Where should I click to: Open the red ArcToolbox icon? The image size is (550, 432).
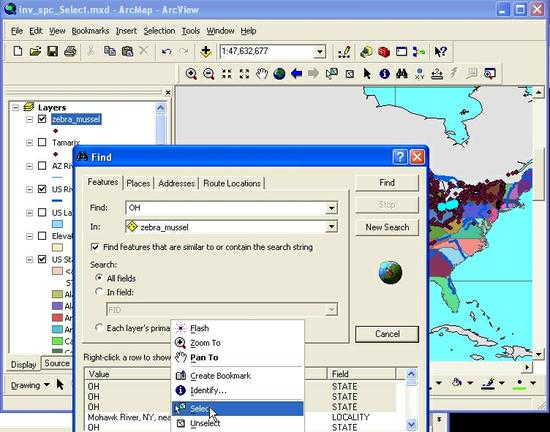click(384, 52)
